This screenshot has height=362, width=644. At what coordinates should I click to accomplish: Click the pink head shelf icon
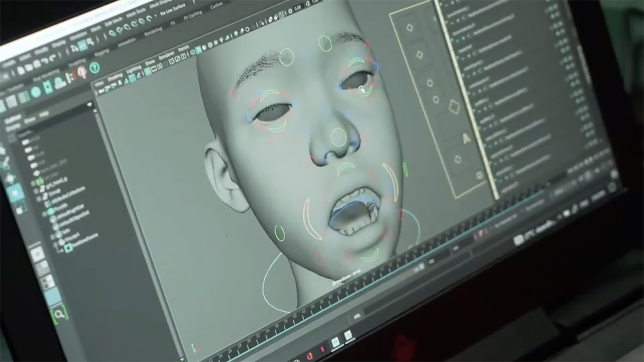(x=82, y=71)
